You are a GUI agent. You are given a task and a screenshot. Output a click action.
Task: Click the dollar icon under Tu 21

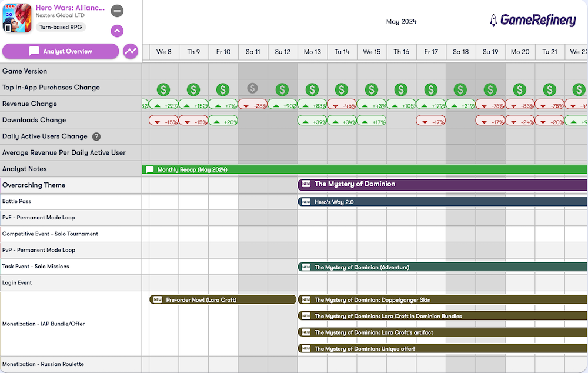click(x=550, y=89)
